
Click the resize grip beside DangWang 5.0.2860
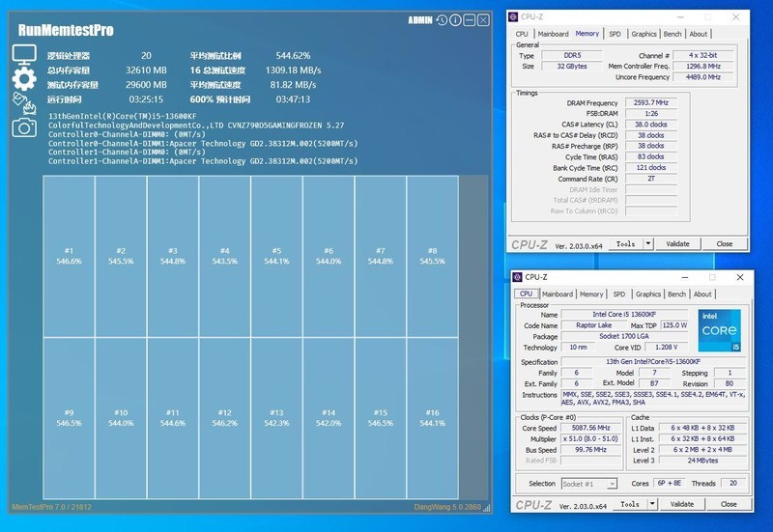[x=487, y=507]
